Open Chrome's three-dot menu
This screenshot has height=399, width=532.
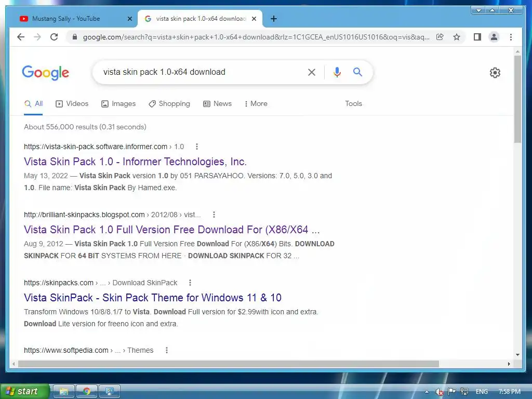pyautogui.click(x=511, y=37)
